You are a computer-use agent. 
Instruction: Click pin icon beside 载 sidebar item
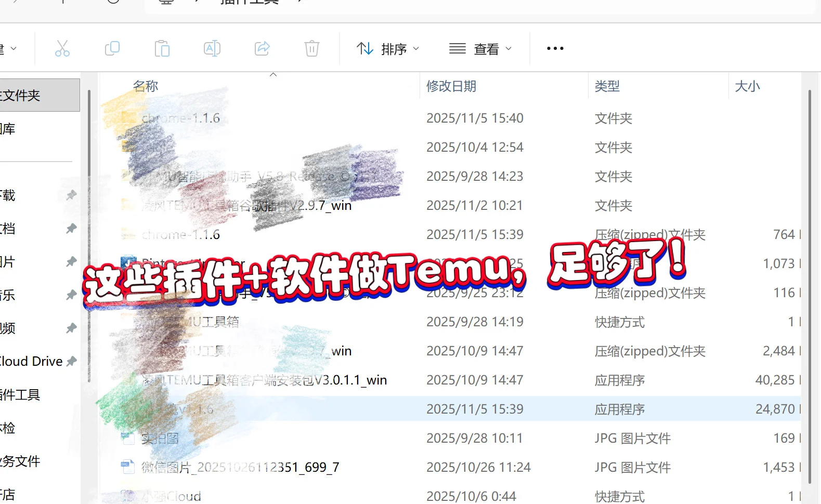pos(72,195)
